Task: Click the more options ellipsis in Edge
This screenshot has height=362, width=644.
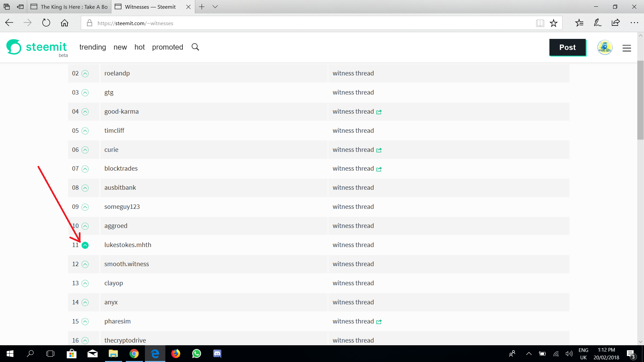Action: point(635,23)
